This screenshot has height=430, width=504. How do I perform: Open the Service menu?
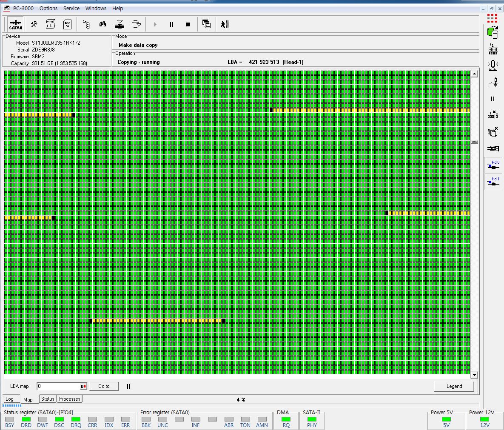71,8
